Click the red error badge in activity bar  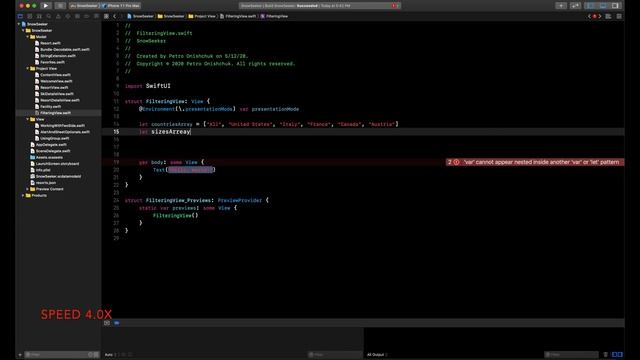coord(394,6)
